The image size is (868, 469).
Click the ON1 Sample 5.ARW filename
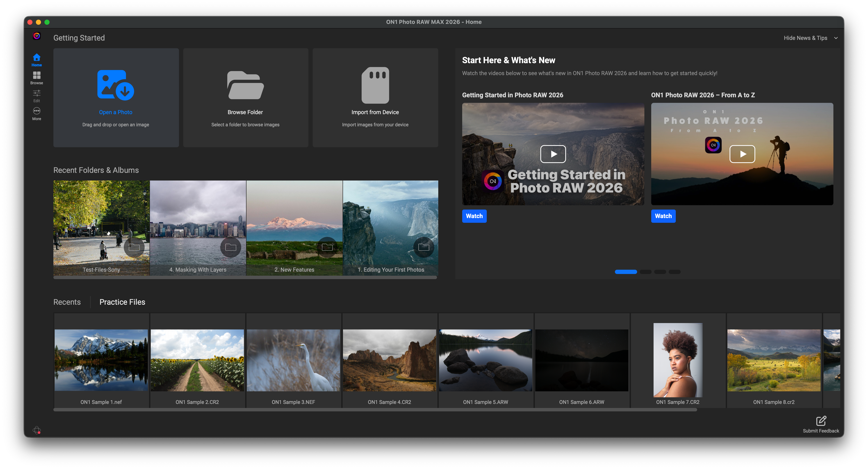(485, 402)
